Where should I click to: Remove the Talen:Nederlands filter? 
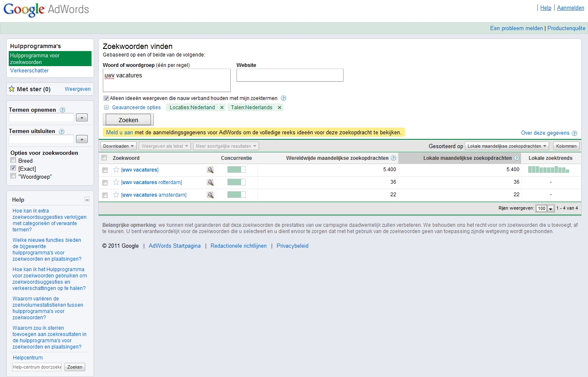pyautogui.click(x=280, y=108)
